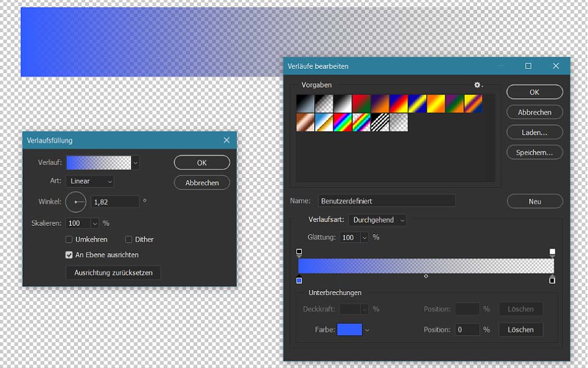This screenshot has height=368, width=588.
Task: Click the gradient bar in the editor
Action: (x=426, y=266)
